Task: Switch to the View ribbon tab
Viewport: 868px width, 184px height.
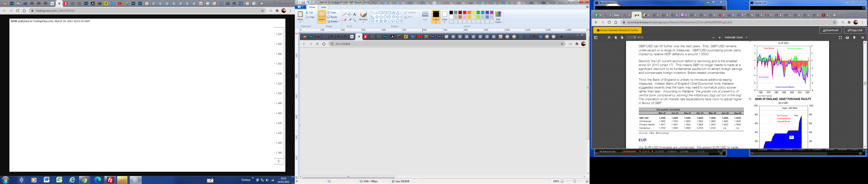Action: pos(323,7)
